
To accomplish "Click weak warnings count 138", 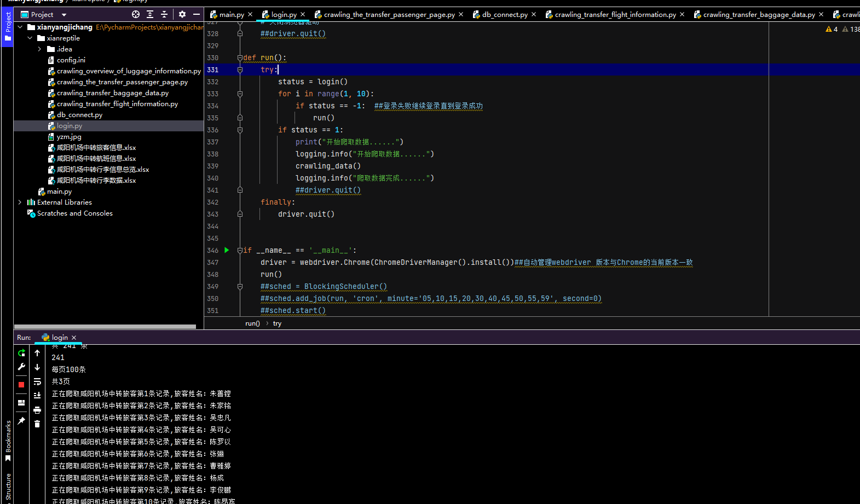I will (x=851, y=29).
